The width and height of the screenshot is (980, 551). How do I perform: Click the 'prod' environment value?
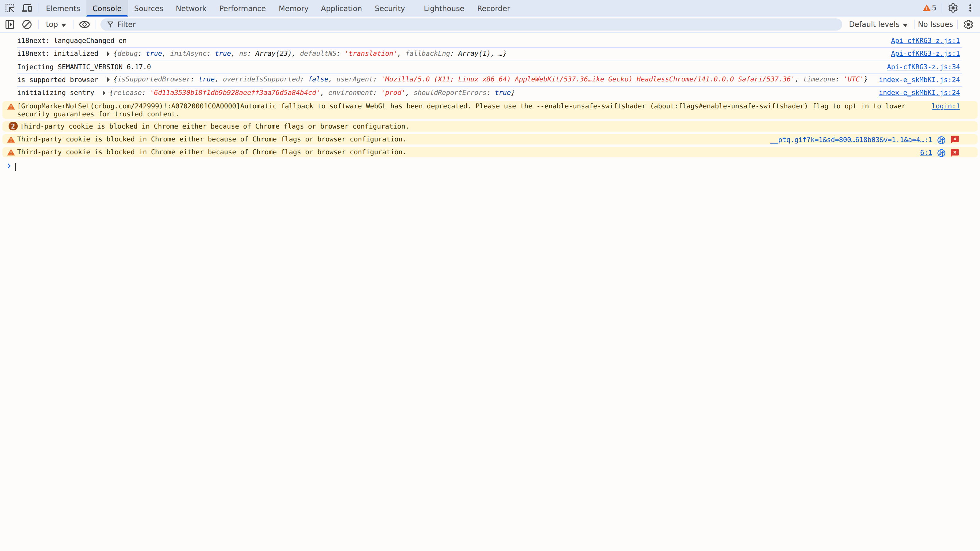pyautogui.click(x=393, y=93)
